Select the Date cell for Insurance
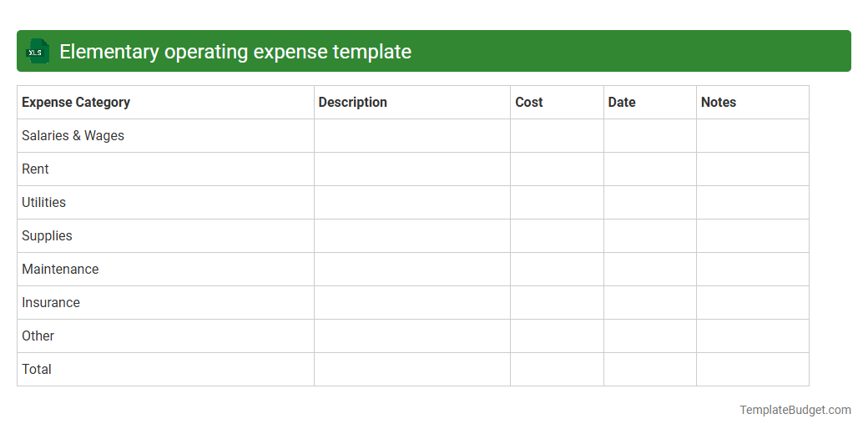The width and height of the screenshot is (868, 434). click(x=650, y=302)
